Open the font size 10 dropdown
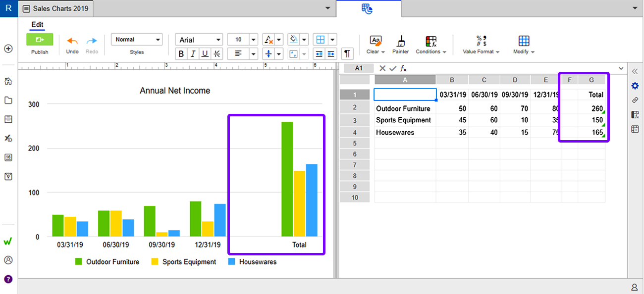Screen dimensions: 644x294 [x=243, y=40]
